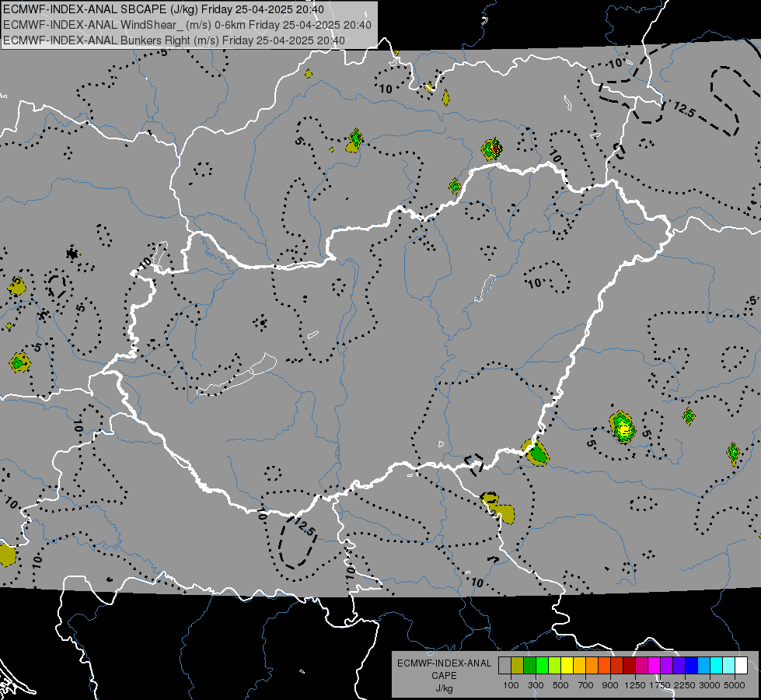Click the CAPE word in the legend
The height and width of the screenshot is (700, 761).
coord(444,676)
